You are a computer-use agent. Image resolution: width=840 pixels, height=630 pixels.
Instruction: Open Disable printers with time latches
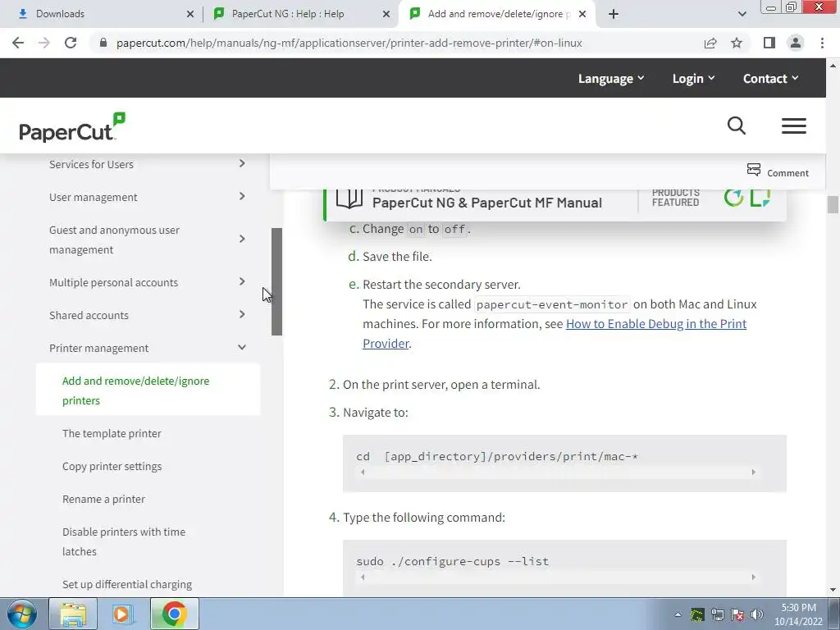click(124, 541)
